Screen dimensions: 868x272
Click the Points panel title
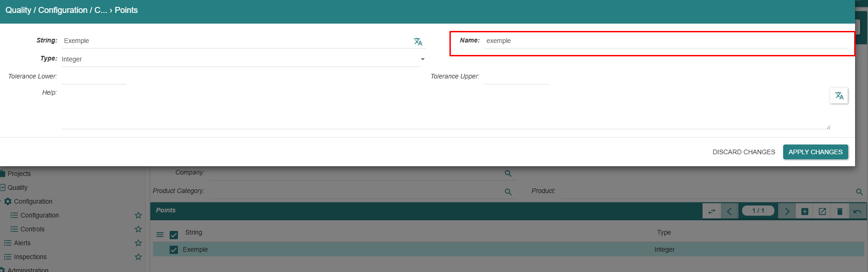(165, 210)
